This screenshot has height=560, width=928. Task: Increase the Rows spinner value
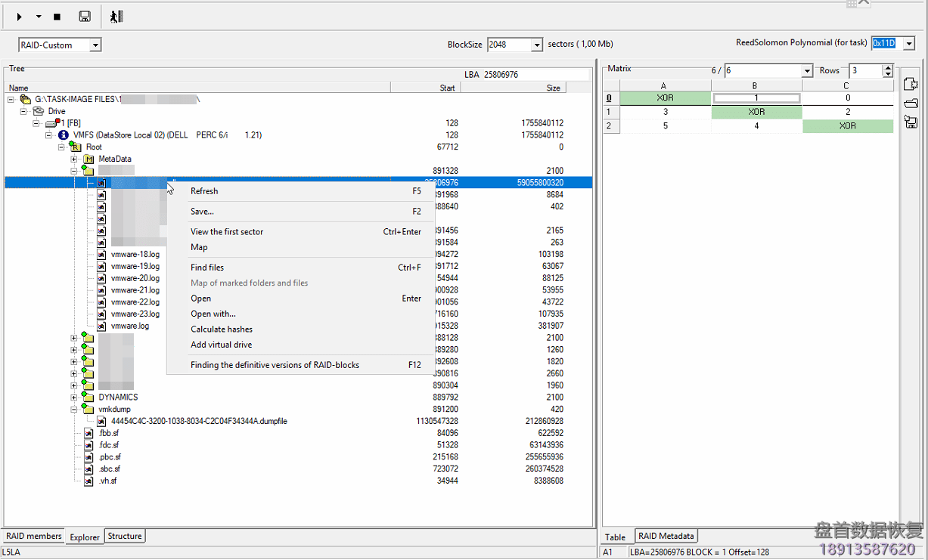click(887, 67)
